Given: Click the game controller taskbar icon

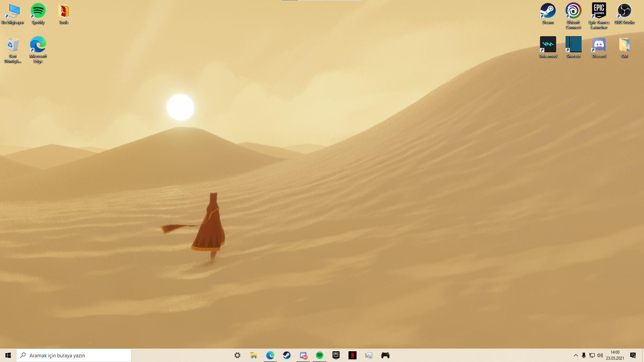Looking at the screenshot, I should (x=385, y=355).
